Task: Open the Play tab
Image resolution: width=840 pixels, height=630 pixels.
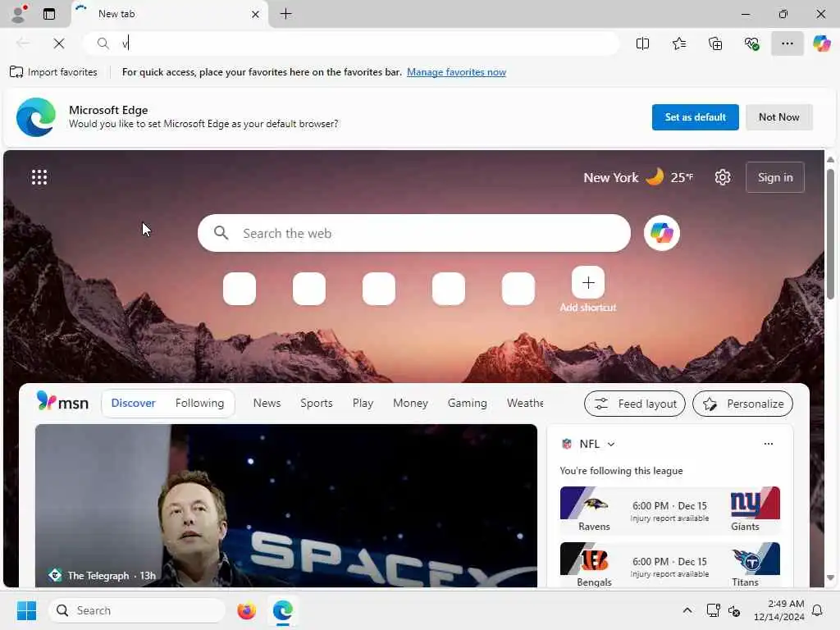Action: coord(363,403)
